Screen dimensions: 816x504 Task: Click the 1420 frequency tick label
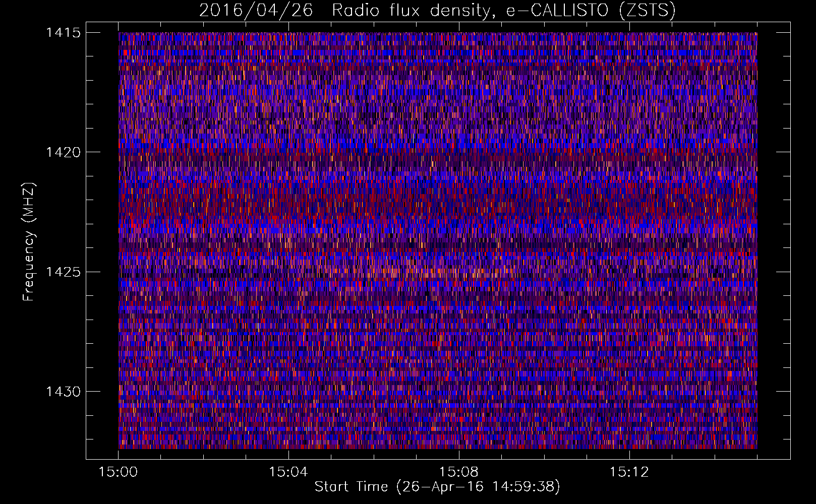click(x=63, y=152)
